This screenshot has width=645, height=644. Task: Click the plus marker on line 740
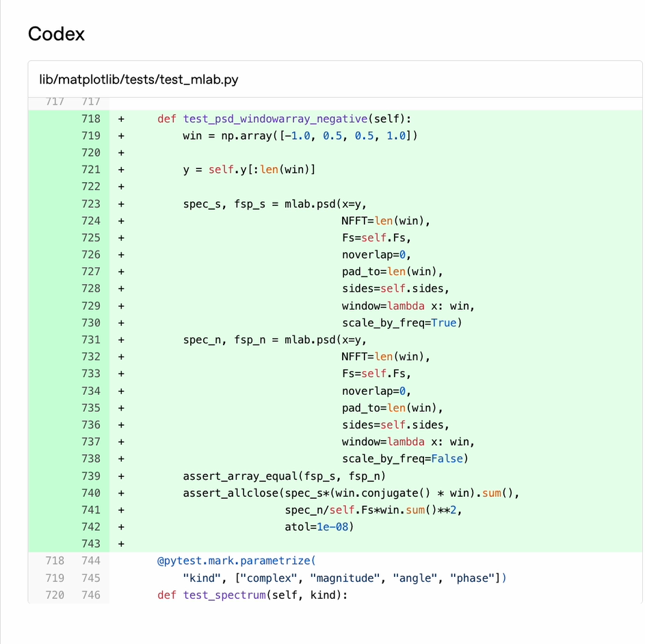pos(121,493)
